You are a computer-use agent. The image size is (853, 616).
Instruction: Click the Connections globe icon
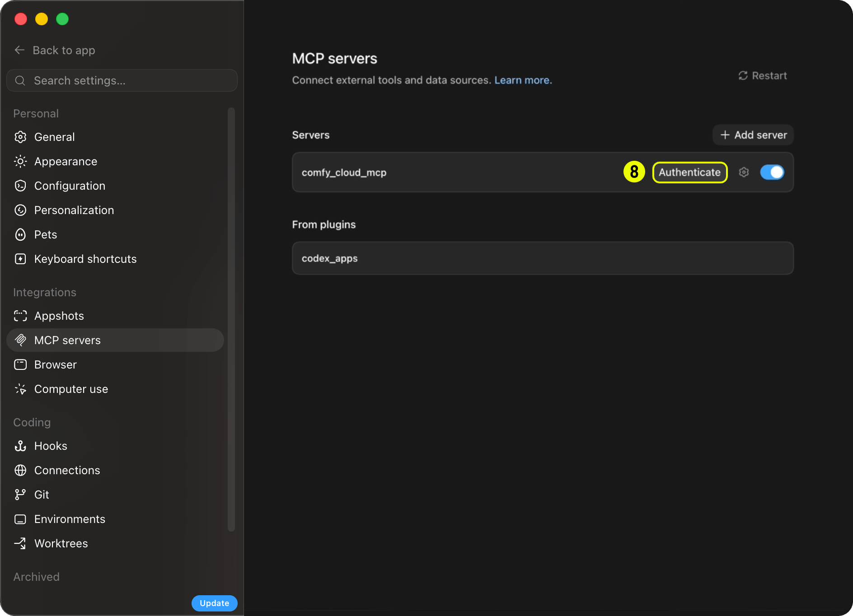[20, 470]
